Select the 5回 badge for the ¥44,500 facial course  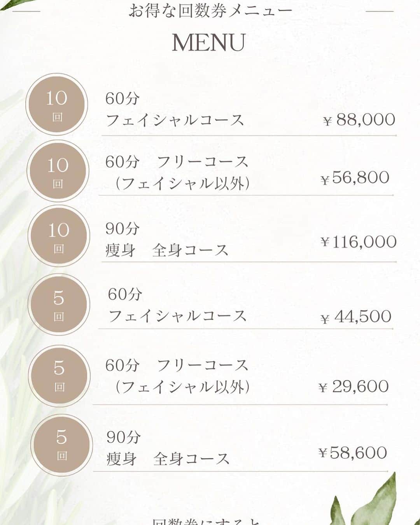click(59, 304)
